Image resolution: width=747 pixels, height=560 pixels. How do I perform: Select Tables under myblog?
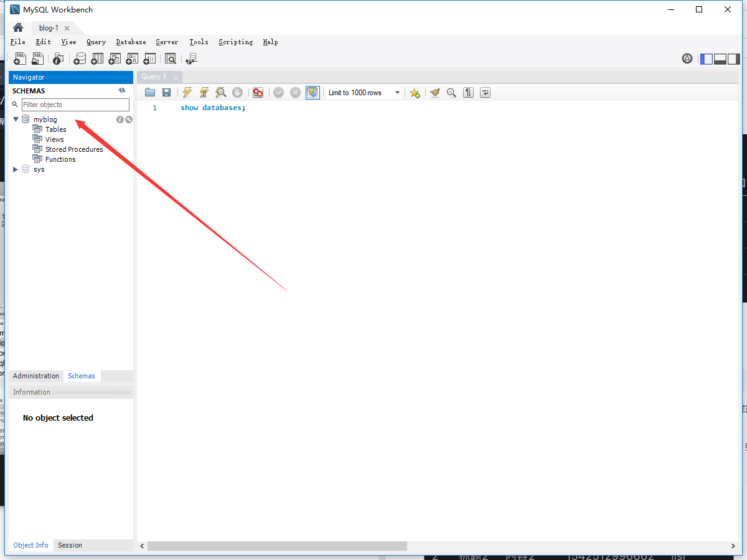55,129
